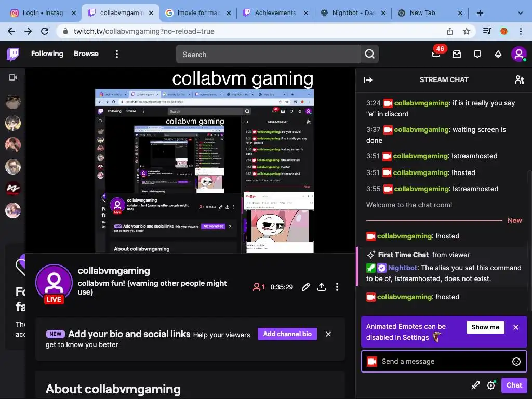Click the Add channel bio button
Viewport: 532px width, 399px height.
(287, 334)
